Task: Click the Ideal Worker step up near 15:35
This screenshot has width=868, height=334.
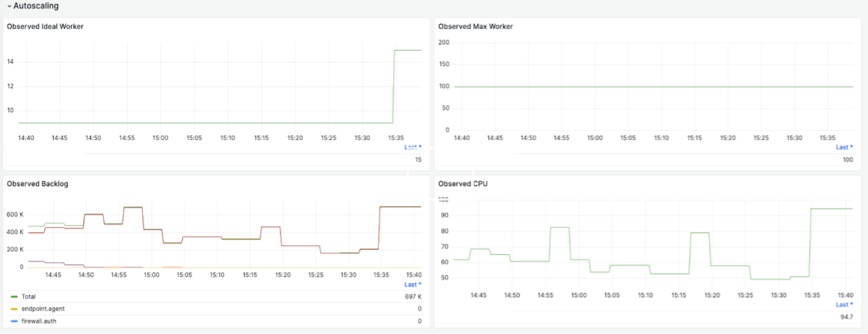Action: (x=393, y=86)
